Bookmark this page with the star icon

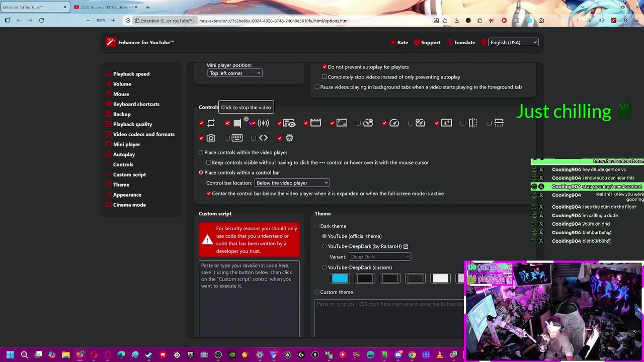coord(445,21)
